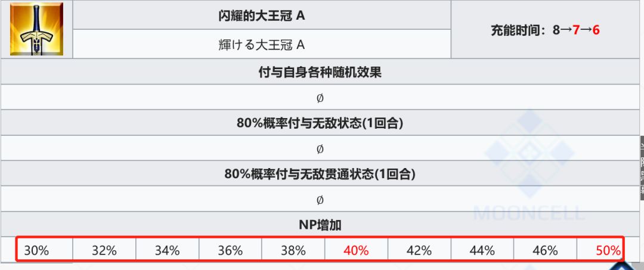Select the 付与自身各种随机效果 effect row
644x270 pixels.
[320, 73]
